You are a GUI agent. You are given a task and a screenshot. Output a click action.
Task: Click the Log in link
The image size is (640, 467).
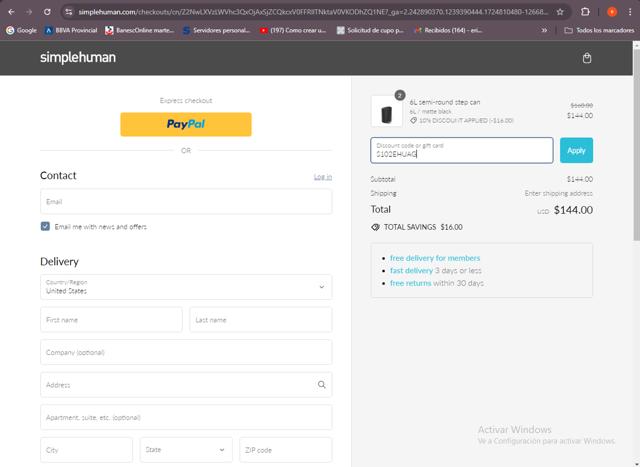click(322, 177)
